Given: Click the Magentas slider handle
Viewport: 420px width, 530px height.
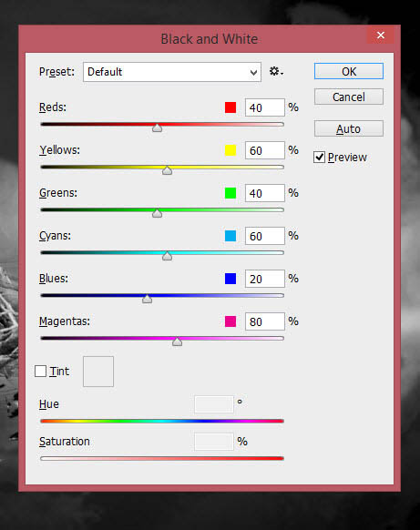Looking at the screenshot, I should (177, 341).
